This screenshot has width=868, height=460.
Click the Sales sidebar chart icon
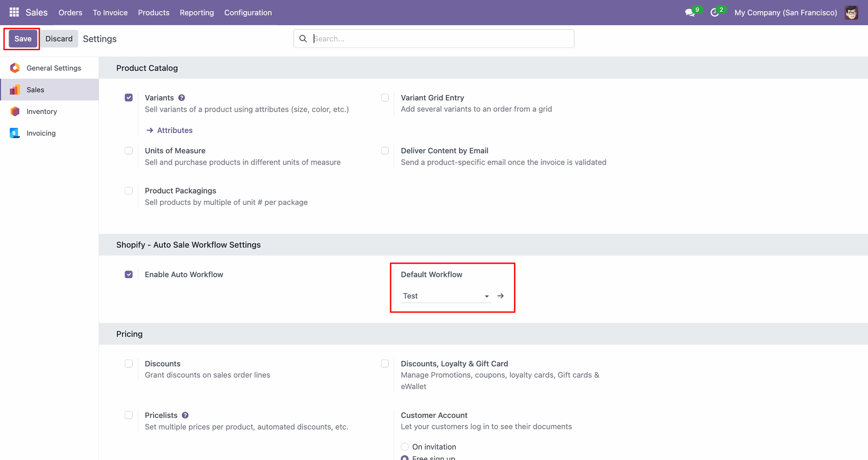click(x=15, y=90)
